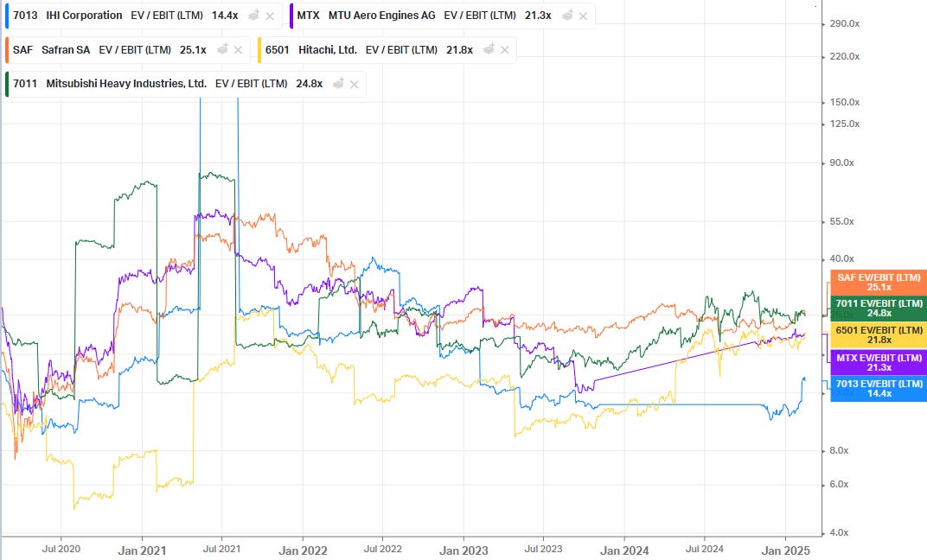Remove the MTU Aero Engines AG series with its X
Image resolution: width=927 pixels, height=560 pixels.
coord(584,16)
